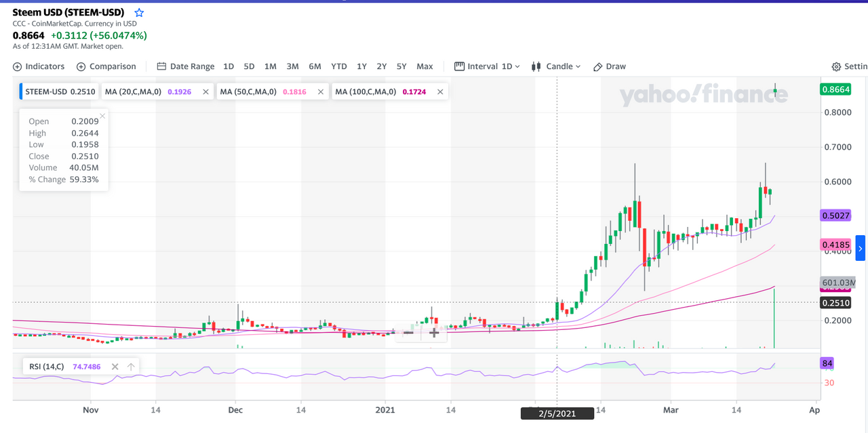
Task: Click the +0.3112 (+56.0474%) change text
Action: tap(99, 35)
